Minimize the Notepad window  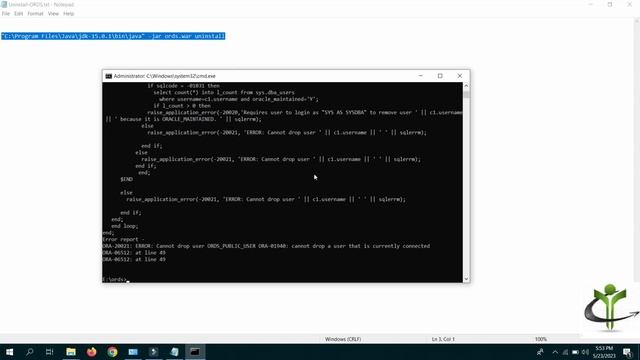[590, 4]
